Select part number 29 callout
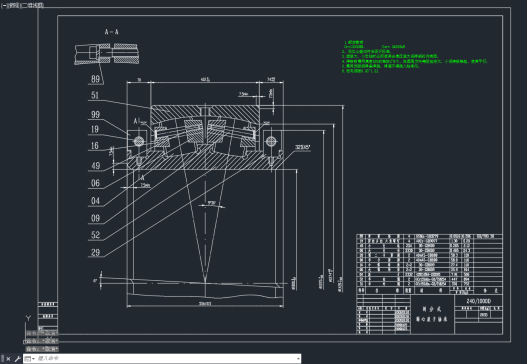The height and width of the screenshot is (364, 527). (x=96, y=252)
